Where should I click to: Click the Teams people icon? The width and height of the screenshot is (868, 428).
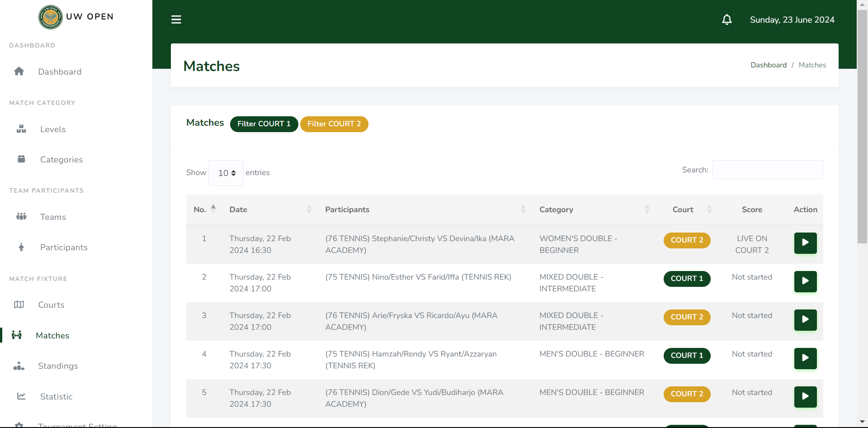pyautogui.click(x=21, y=217)
